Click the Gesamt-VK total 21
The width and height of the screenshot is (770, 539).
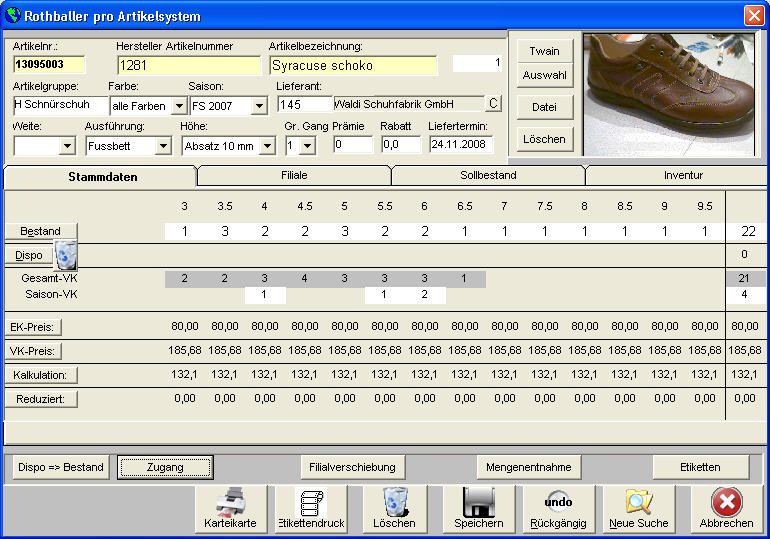tap(744, 278)
